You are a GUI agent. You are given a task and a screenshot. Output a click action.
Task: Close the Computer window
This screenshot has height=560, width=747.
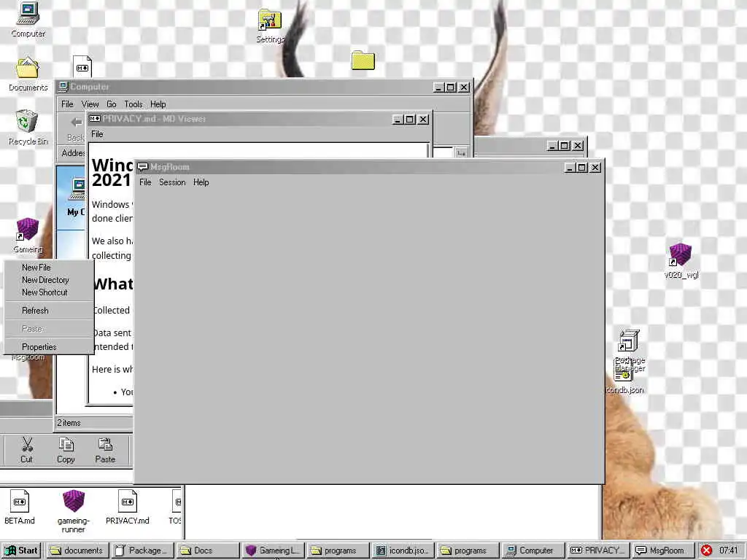(x=464, y=87)
